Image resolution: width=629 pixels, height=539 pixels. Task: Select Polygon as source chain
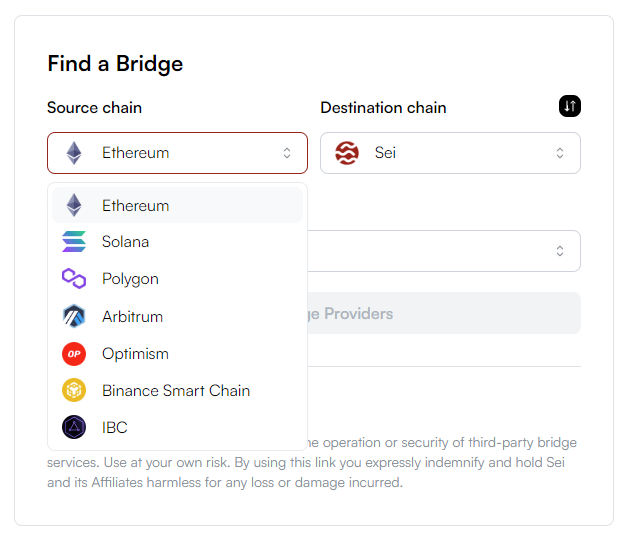(x=130, y=279)
